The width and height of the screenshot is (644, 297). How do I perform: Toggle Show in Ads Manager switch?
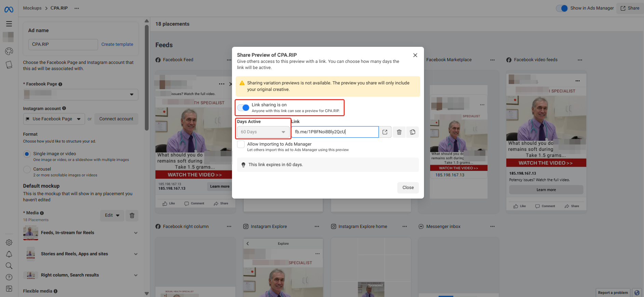[562, 8]
